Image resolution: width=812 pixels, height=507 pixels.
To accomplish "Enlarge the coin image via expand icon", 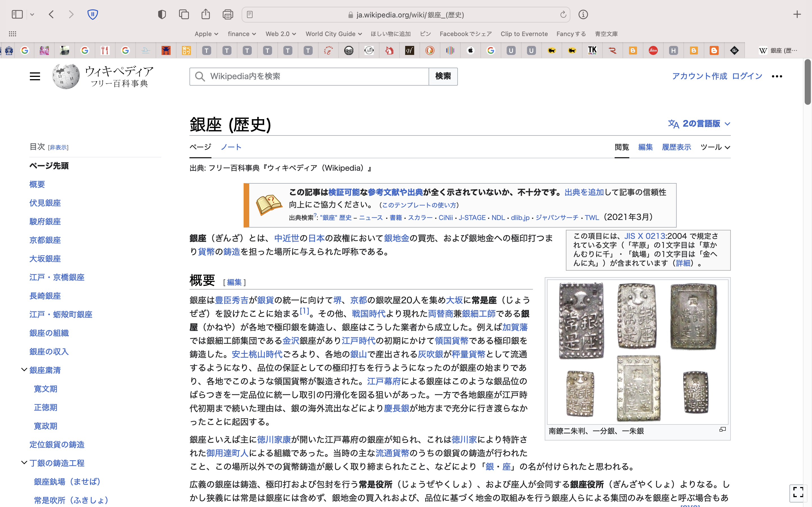I will coord(722,430).
